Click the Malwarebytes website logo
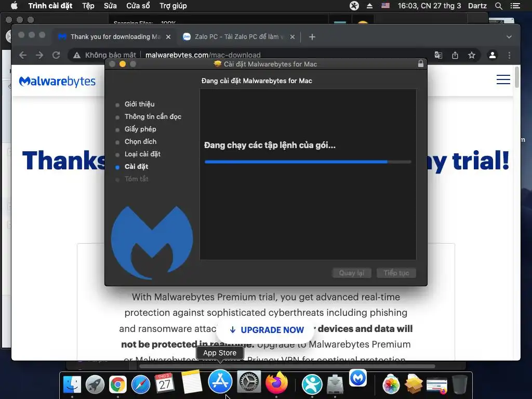The width and height of the screenshot is (532, 399). pyautogui.click(x=57, y=82)
